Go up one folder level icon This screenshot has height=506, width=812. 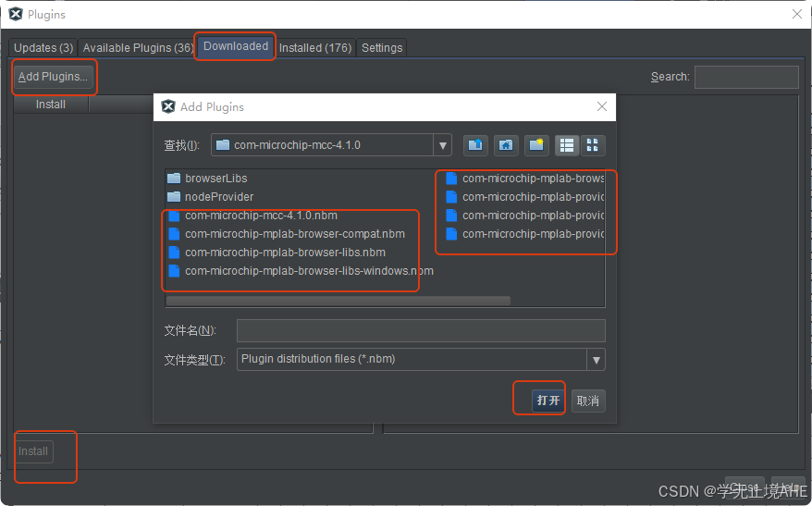pos(474,145)
